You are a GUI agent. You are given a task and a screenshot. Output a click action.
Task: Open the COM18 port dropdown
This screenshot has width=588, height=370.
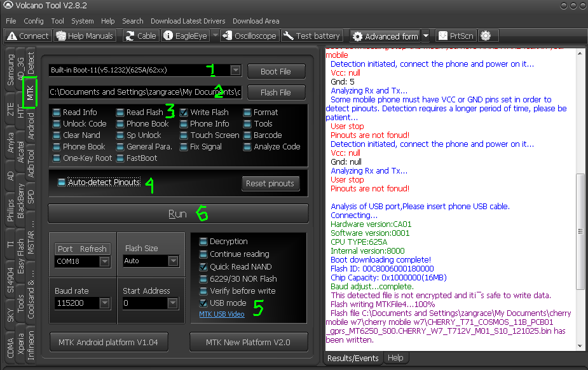pos(105,261)
